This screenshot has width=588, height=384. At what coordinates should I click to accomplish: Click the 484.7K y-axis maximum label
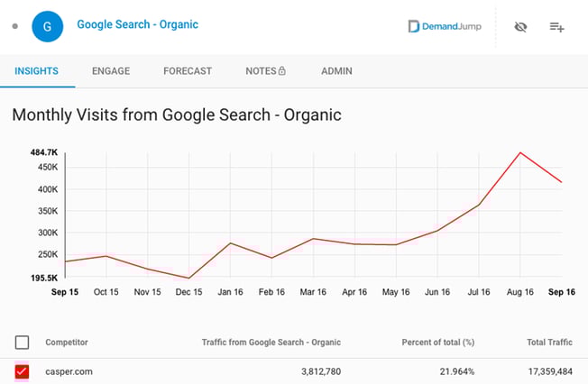[x=44, y=152]
